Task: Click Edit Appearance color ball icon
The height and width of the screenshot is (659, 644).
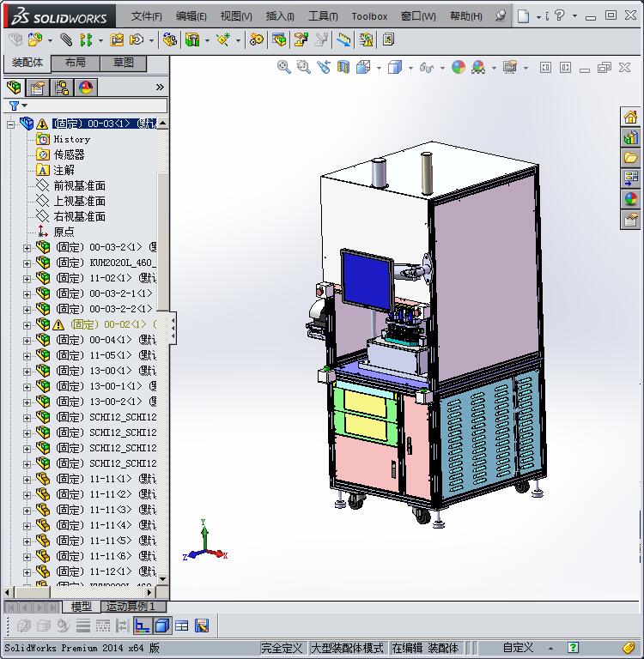Action: pyautogui.click(x=459, y=67)
